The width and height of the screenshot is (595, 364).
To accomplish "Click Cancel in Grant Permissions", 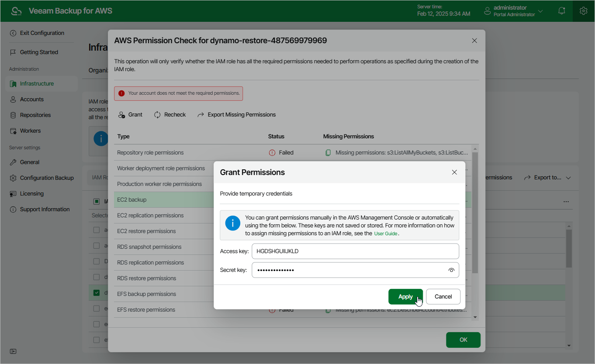I will coord(443,297).
